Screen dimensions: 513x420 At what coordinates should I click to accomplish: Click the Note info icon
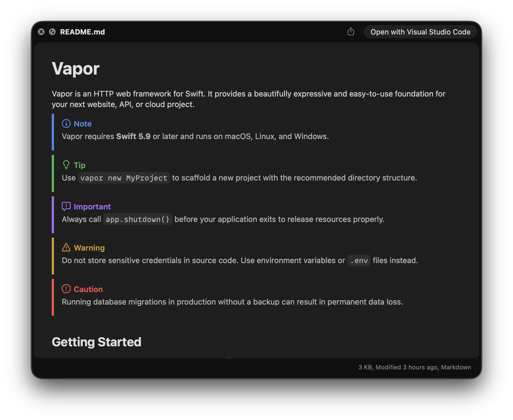66,123
